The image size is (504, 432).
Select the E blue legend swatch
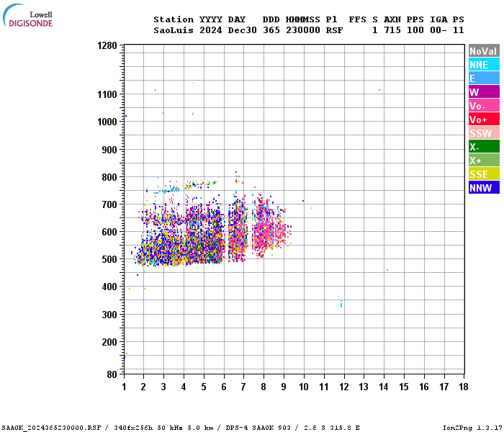(484, 78)
